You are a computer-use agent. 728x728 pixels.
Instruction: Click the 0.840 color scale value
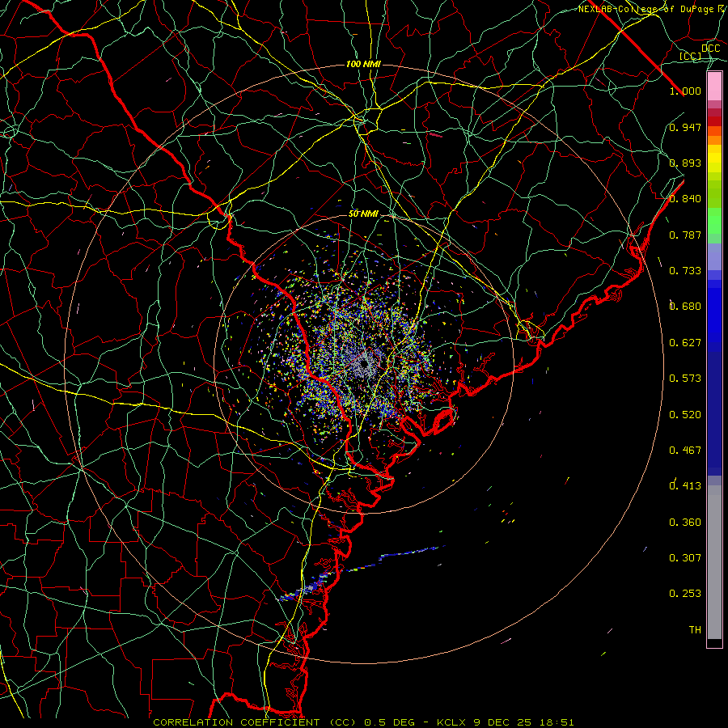click(x=685, y=199)
